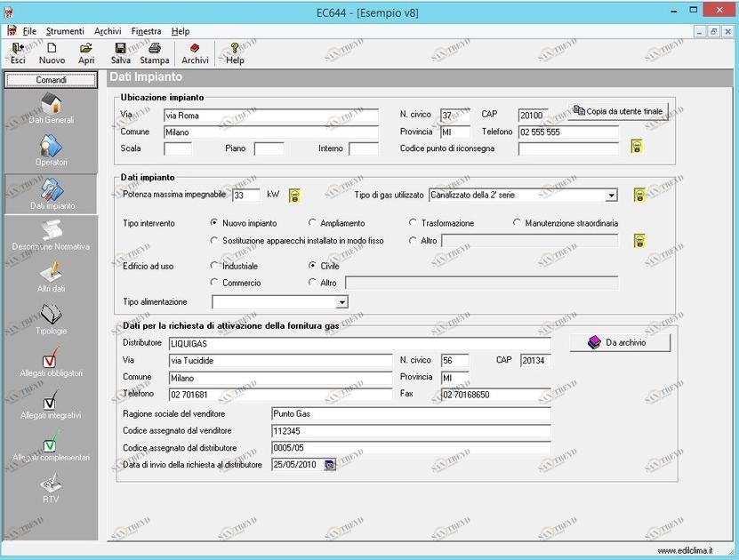This screenshot has width=739, height=560.
Task: Select the RTV sidebar icon
Action: [51, 485]
